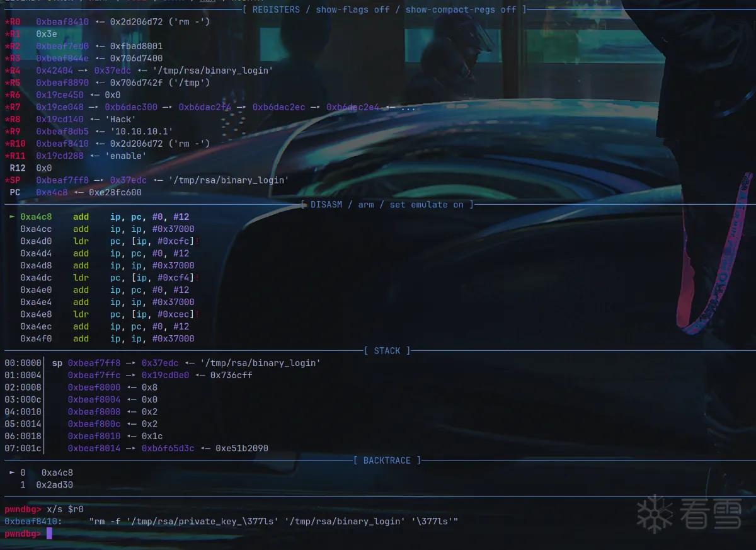The width and height of the screenshot is (756, 550).
Task: Click the backtrace frame 0 arrow marker
Action: point(12,473)
